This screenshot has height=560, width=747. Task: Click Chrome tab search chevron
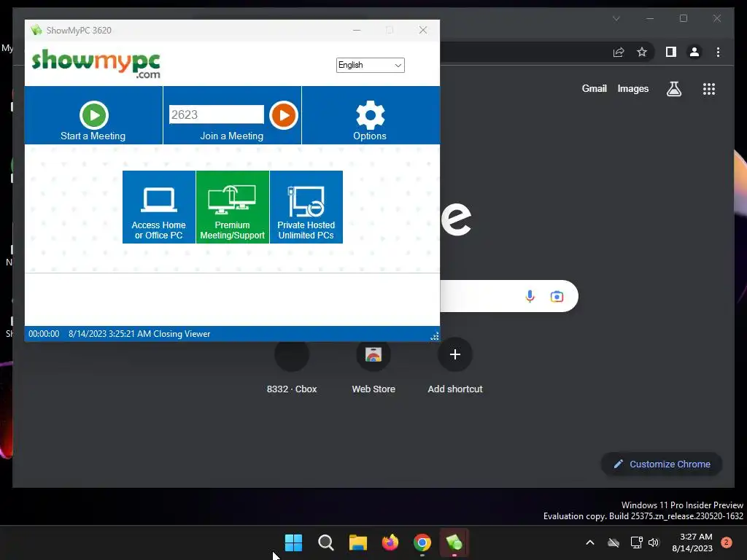616,18
